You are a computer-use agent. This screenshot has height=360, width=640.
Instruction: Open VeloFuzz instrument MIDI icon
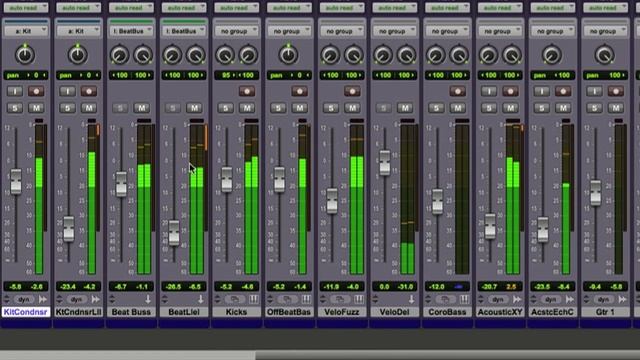359,299
